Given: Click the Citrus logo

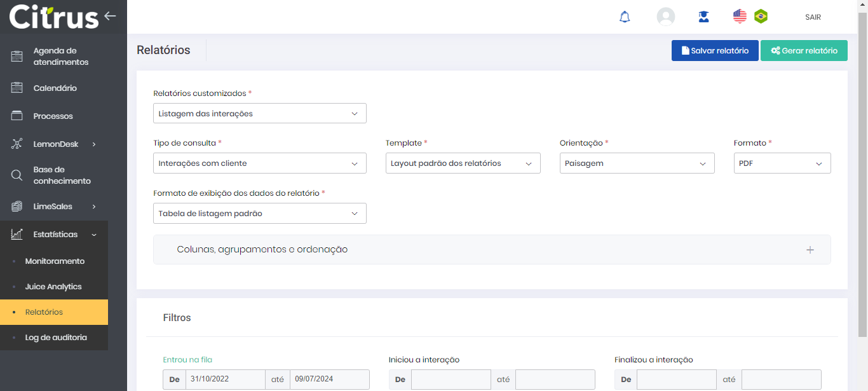Looking at the screenshot, I should tap(54, 17).
